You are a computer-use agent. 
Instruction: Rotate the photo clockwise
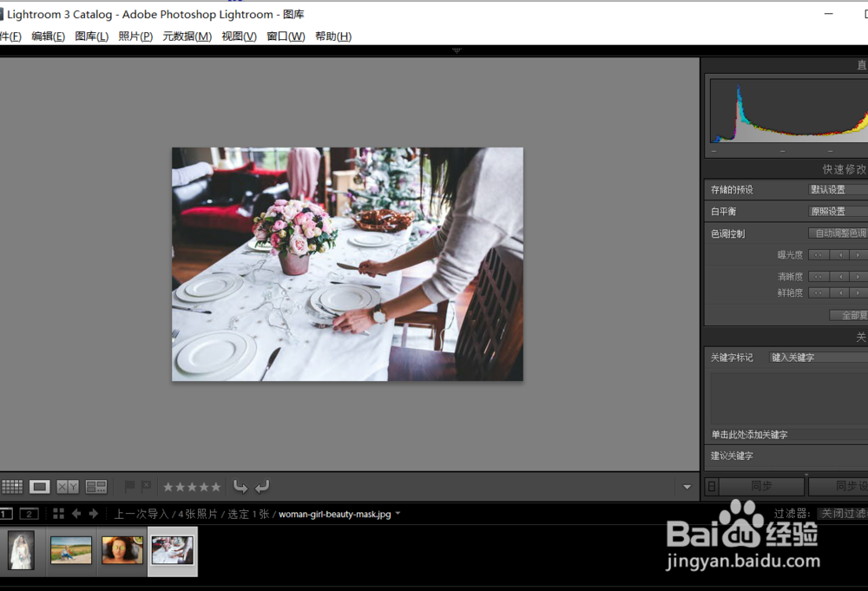tap(262, 486)
